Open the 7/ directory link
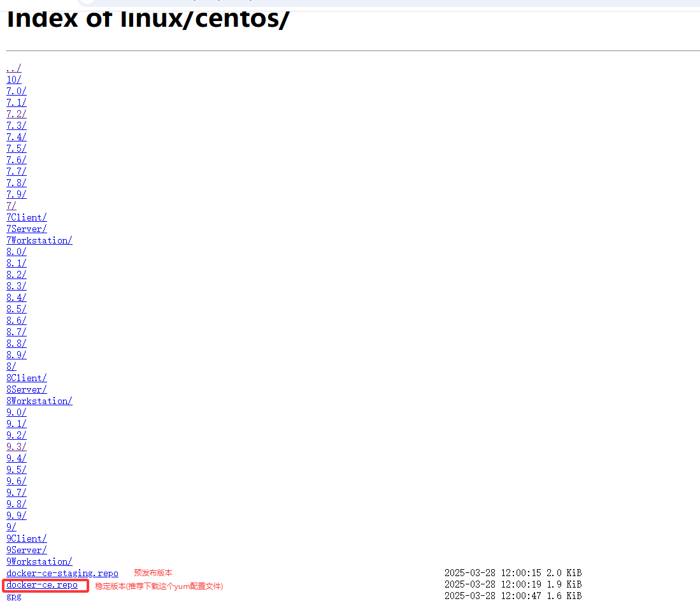 [11, 206]
